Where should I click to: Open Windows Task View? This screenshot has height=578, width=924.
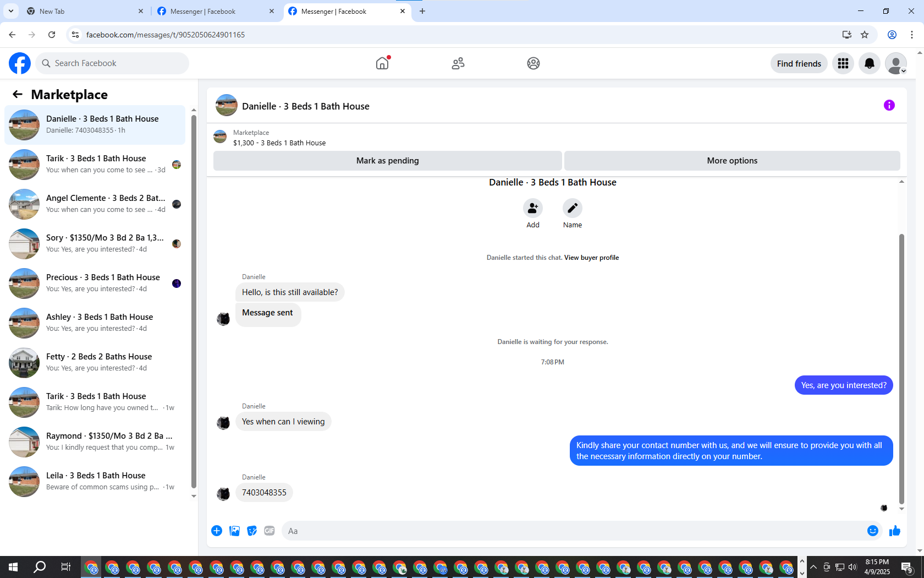tap(66, 567)
